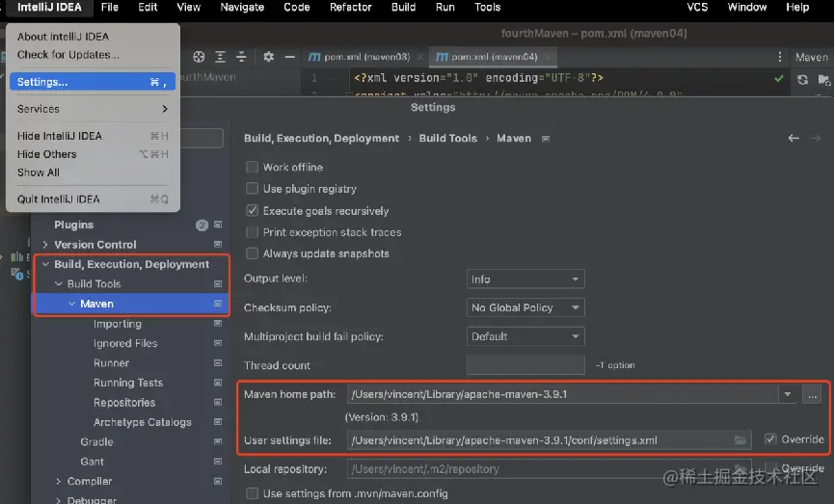This screenshot has width=835, height=504.
Task: Click project scope icon on Gradle row
Action: pyautogui.click(x=218, y=441)
